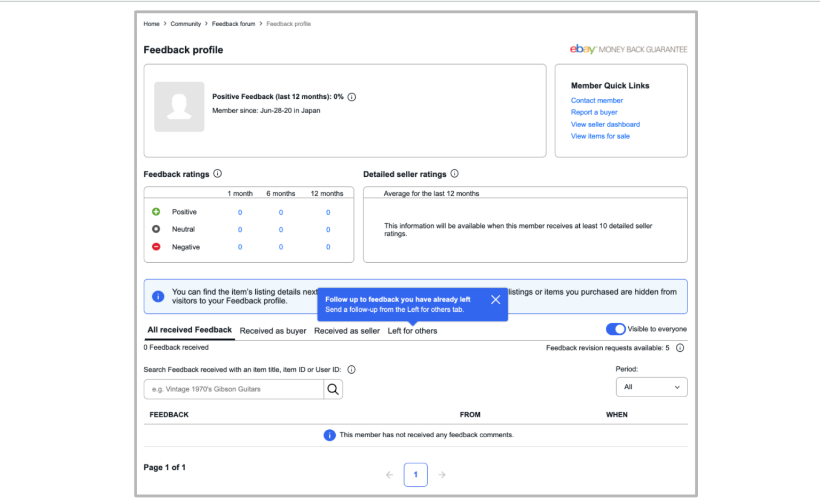Click the Contact member link
Image resolution: width=820 pixels, height=504 pixels.
point(597,100)
